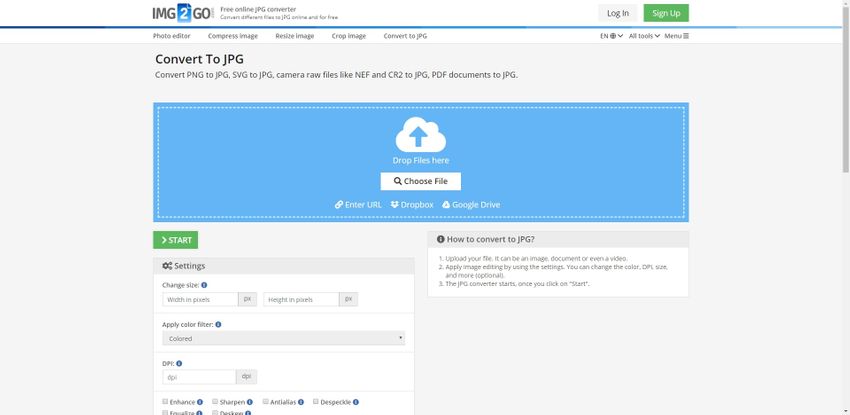
Task: Tick the Sharpen checkbox
Action: [x=216, y=402]
